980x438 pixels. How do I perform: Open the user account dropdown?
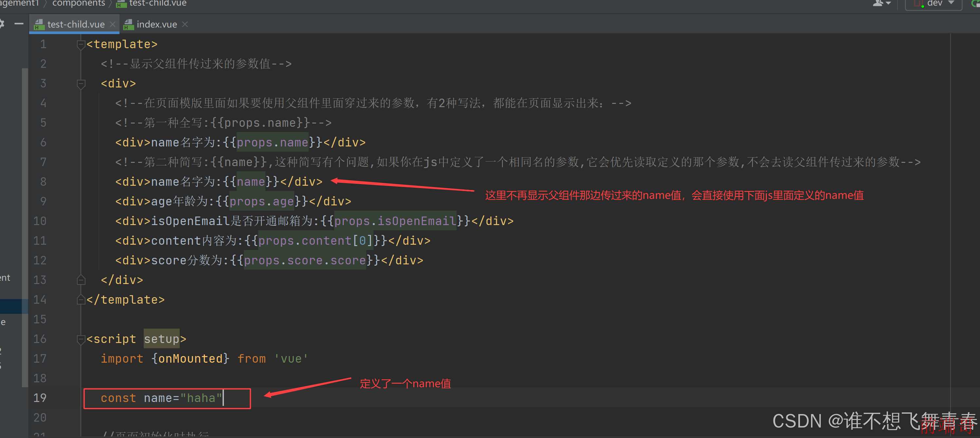[x=881, y=3]
